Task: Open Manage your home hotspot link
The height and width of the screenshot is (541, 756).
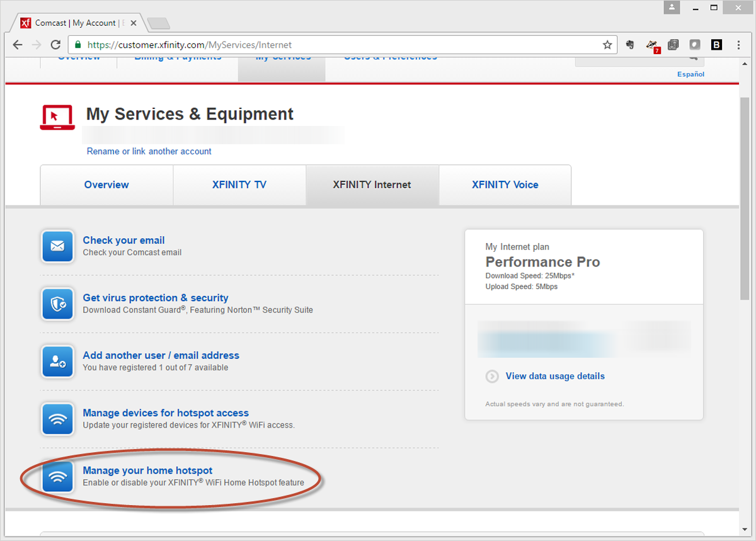Action: tap(147, 470)
